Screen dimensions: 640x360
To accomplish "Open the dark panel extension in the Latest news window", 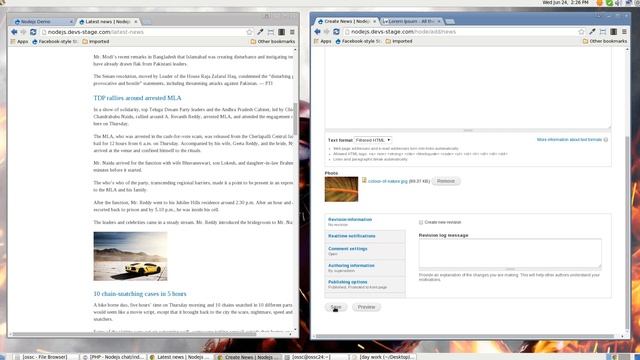I will click(282, 32).
